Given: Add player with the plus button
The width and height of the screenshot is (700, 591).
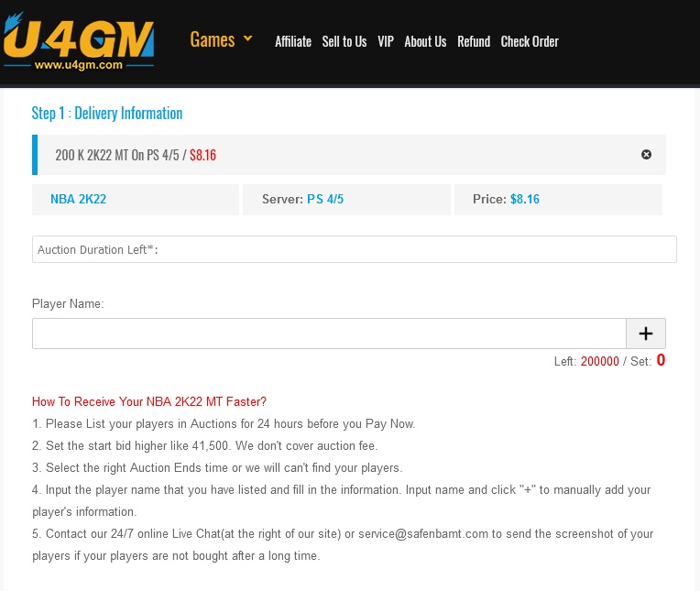Looking at the screenshot, I should [x=646, y=334].
